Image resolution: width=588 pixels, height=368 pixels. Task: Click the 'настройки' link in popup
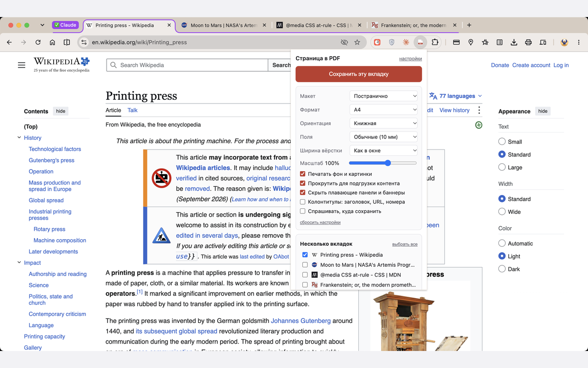410,59
